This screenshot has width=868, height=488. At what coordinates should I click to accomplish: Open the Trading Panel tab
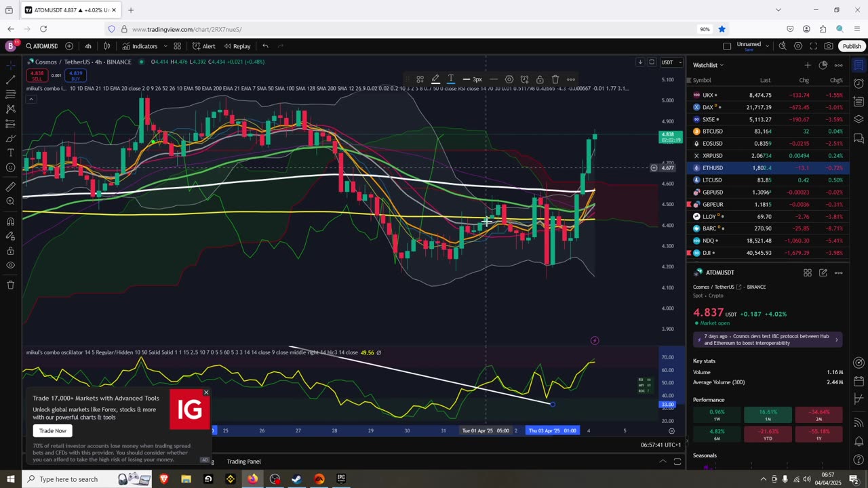pyautogui.click(x=243, y=462)
